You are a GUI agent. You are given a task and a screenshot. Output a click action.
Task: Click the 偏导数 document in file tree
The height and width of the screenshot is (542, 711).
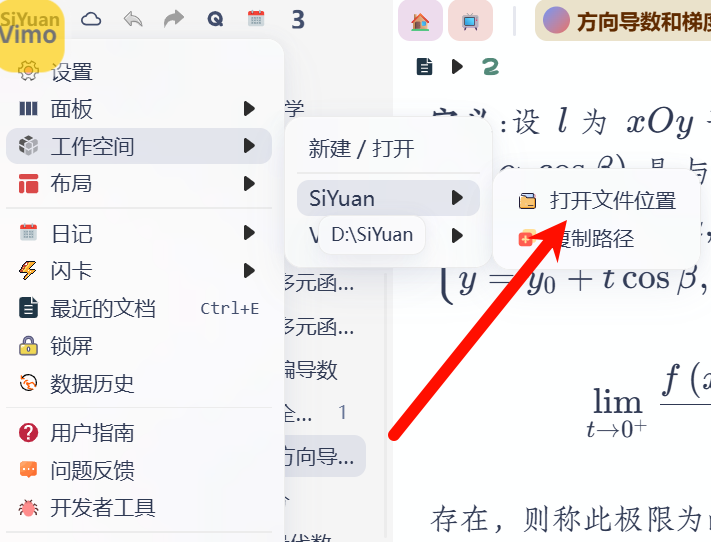click(x=311, y=370)
